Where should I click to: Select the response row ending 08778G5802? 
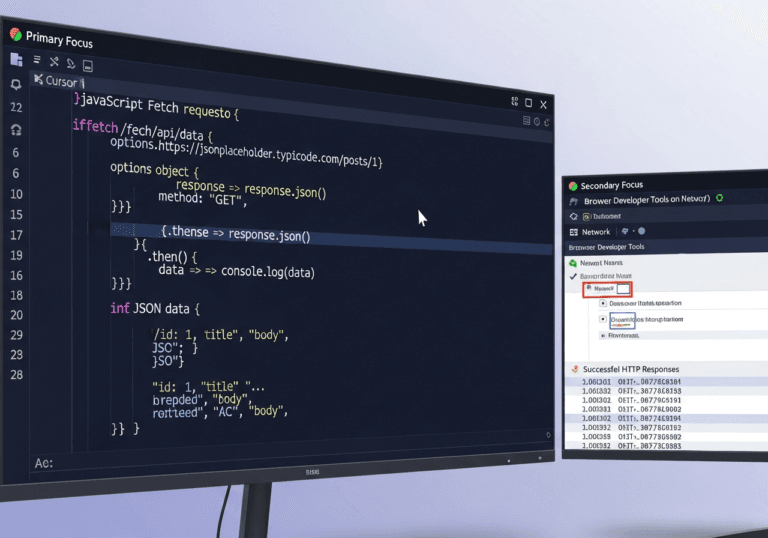tap(666, 437)
